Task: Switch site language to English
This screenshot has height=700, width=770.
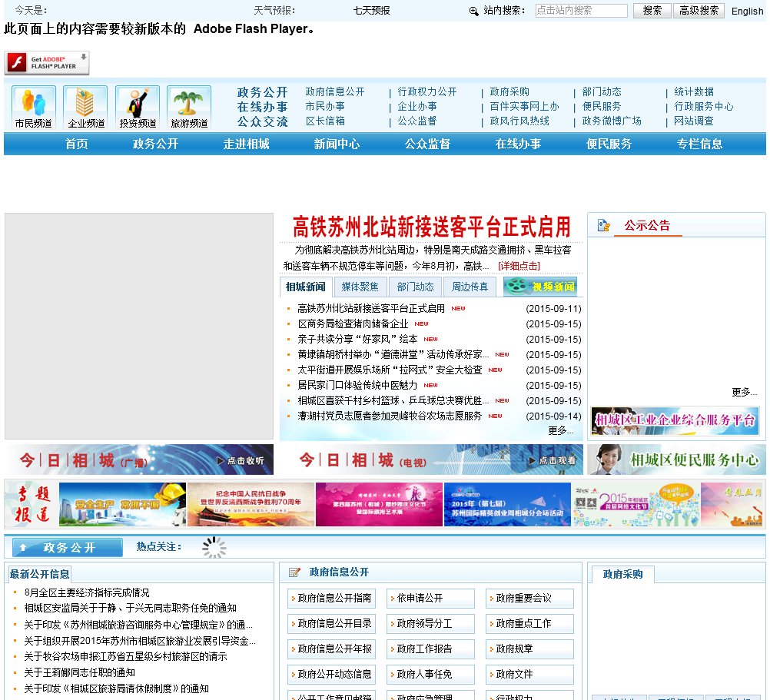Action: tap(747, 11)
